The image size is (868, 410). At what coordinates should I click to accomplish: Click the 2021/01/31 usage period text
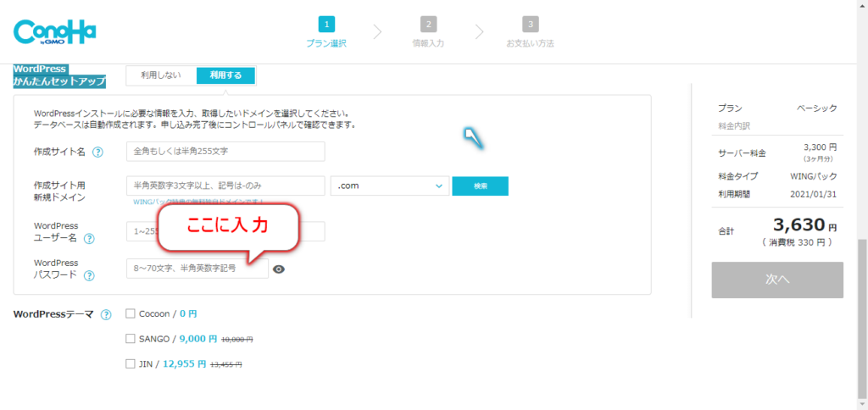click(x=814, y=194)
